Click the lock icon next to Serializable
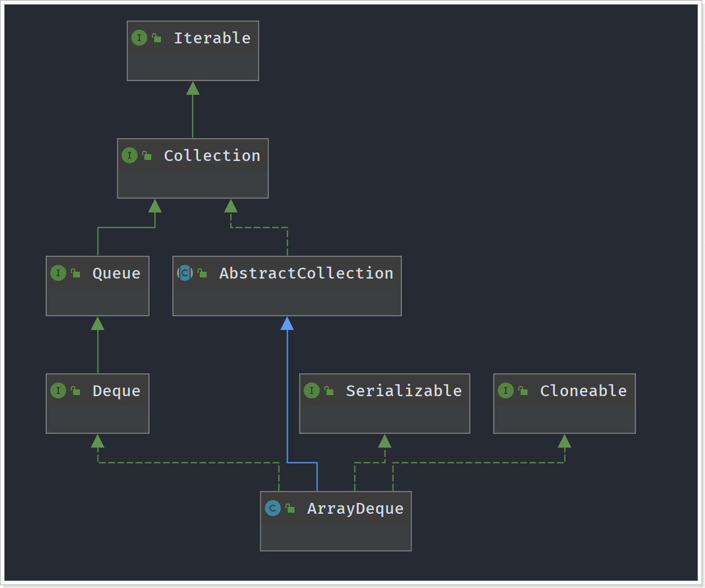The height and width of the screenshot is (588, 705). (x=329, y=391)
